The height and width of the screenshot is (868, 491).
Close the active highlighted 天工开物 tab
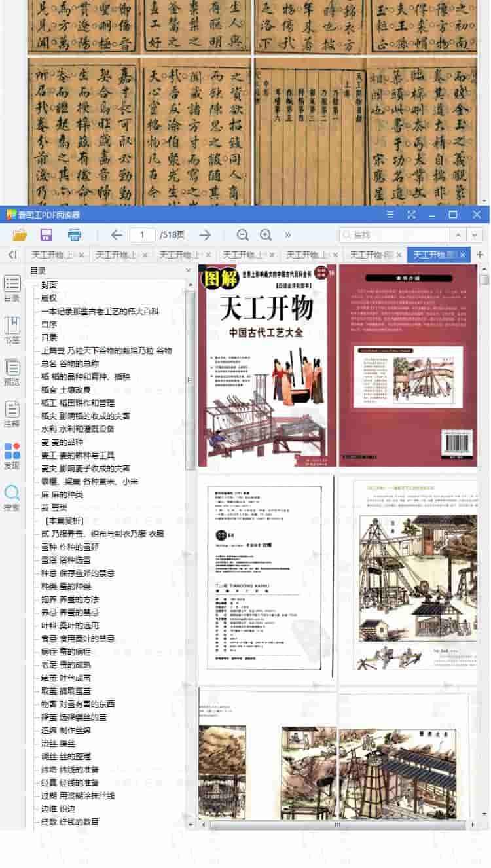463,255
